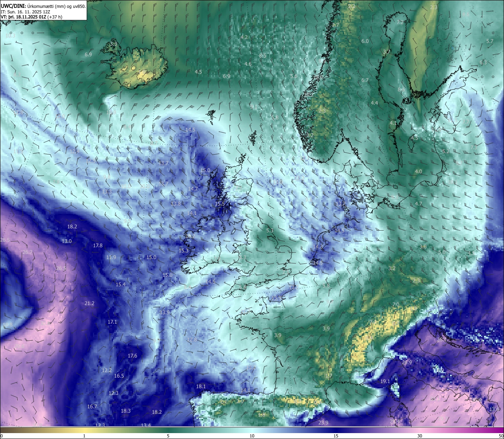504x439 pixels.
Task: Click the 23.9 value at bottom
Action: [323, 422]
